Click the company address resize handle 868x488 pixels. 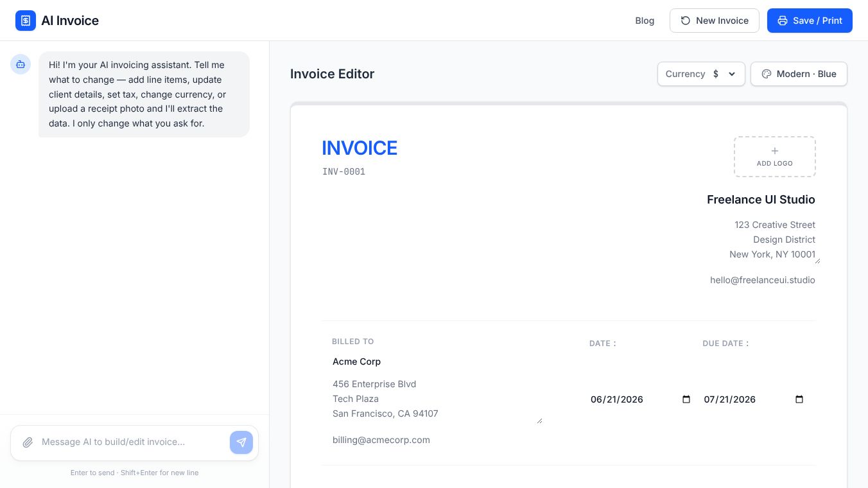[x=817, y=260]
